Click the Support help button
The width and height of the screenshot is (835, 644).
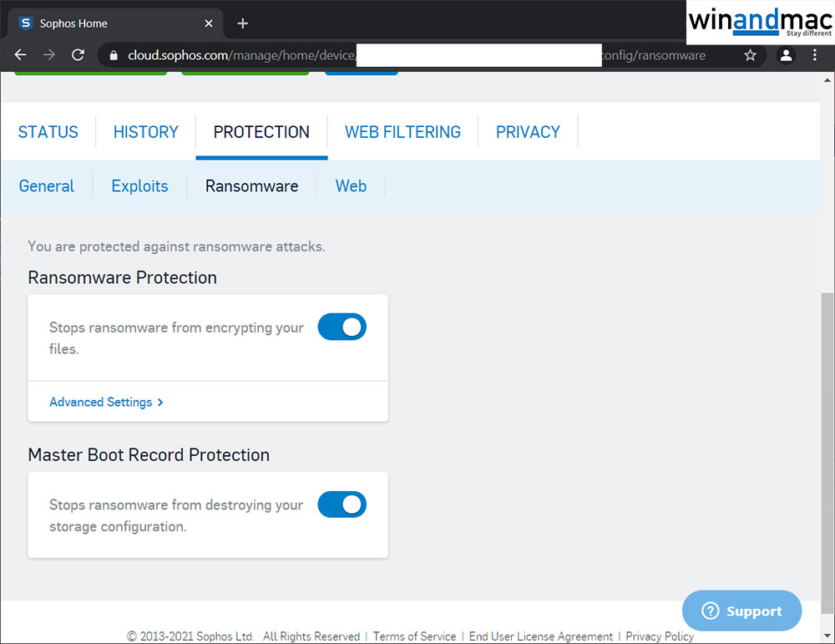click(x=741, y=611)
